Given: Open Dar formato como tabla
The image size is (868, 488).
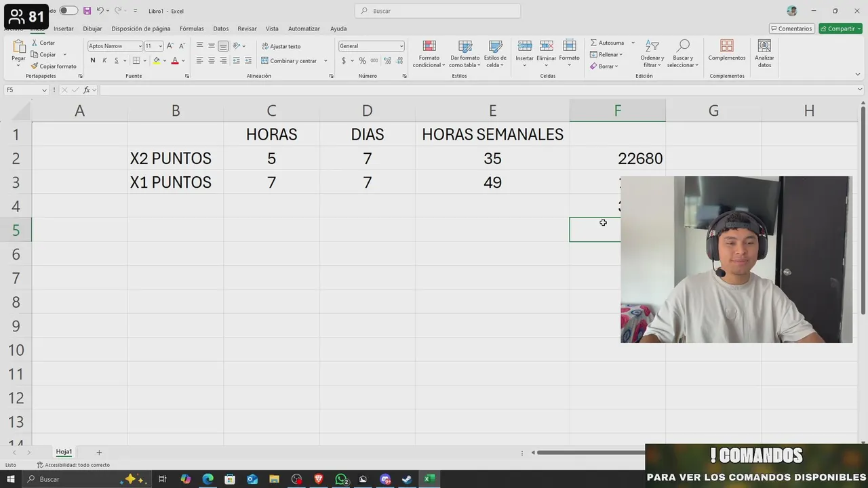Looking at the screenshot, I should 465,54.
